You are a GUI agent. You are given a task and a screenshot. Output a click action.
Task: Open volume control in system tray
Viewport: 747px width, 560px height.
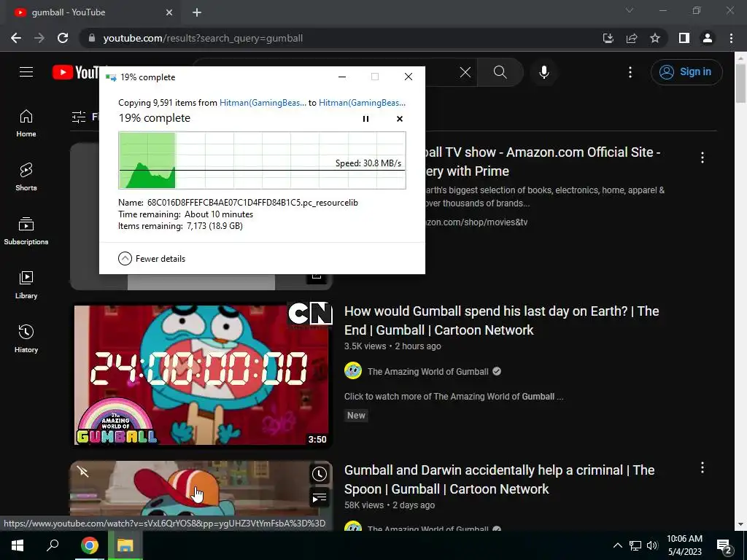coord(652,545)
